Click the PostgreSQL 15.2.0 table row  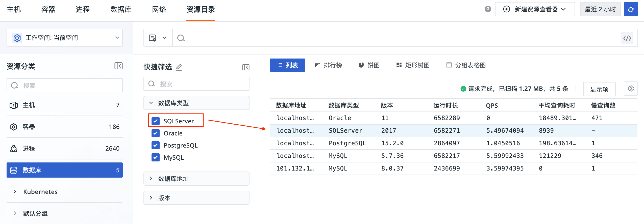point(453,143)
